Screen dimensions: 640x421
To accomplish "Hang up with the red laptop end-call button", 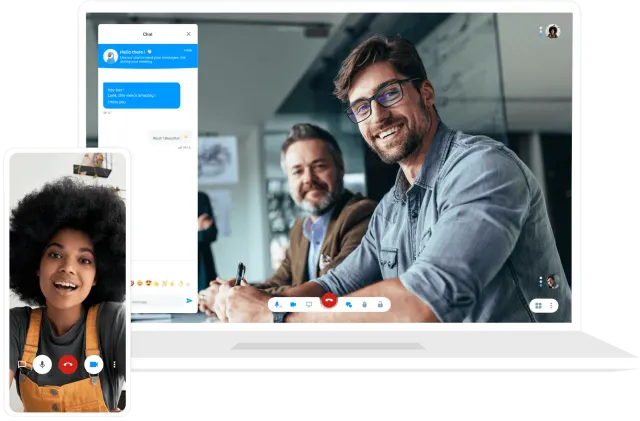I will (329, 301).
